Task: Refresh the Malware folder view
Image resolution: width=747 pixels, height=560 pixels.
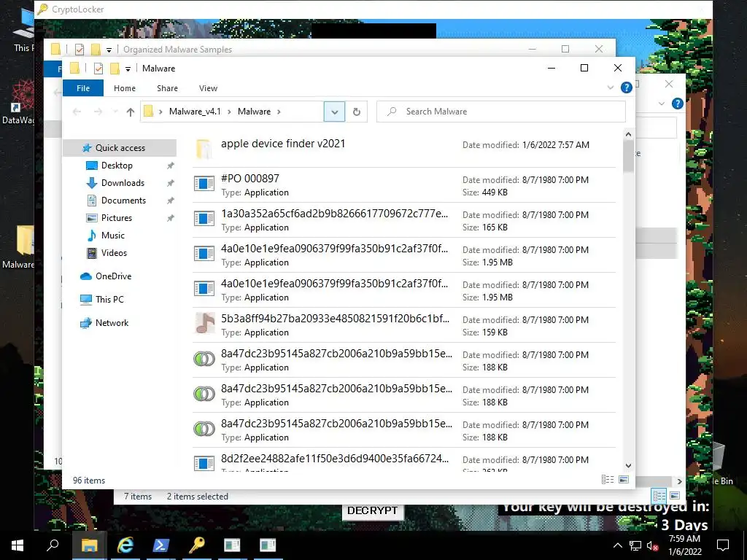Action: pyautogui.click(x=356, y=112)
